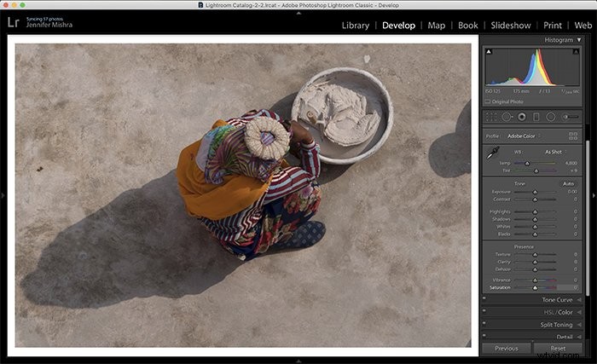The width and height of the screenshot is (597, 364).
Task: Open the Web module
Action: tap(583, 26)
